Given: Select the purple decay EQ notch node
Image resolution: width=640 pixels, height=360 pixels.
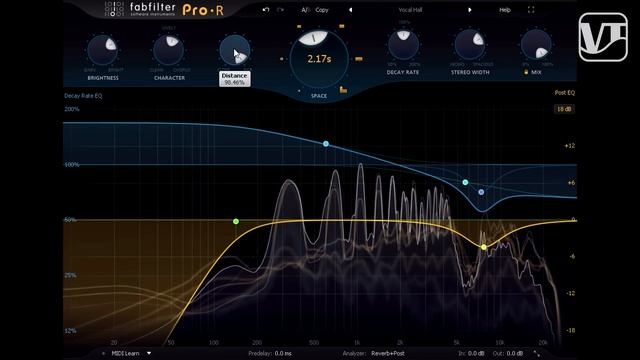Looking at the screenshot, I should point(481,192).
